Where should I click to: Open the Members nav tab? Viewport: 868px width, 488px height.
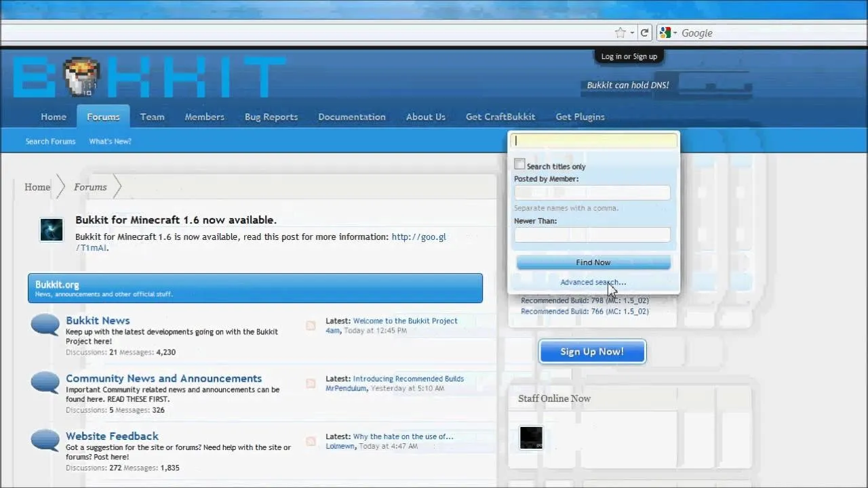click(x=204, y=117)
